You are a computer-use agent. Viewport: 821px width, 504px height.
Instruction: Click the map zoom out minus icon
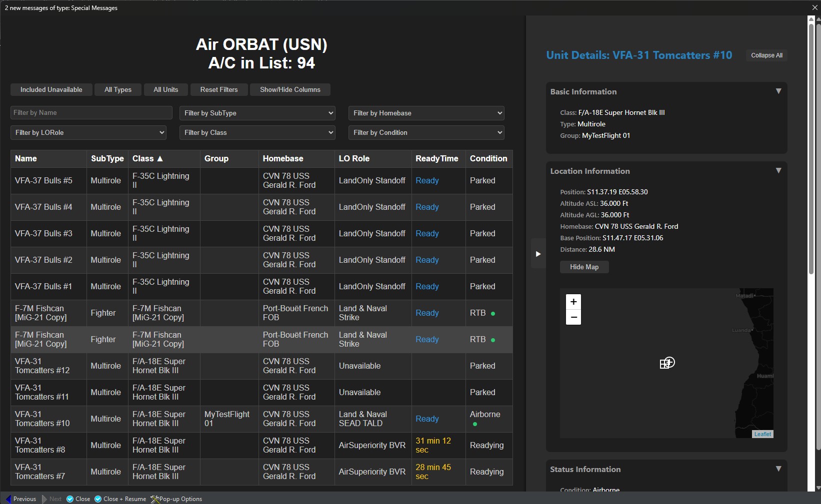pos(573,317)
